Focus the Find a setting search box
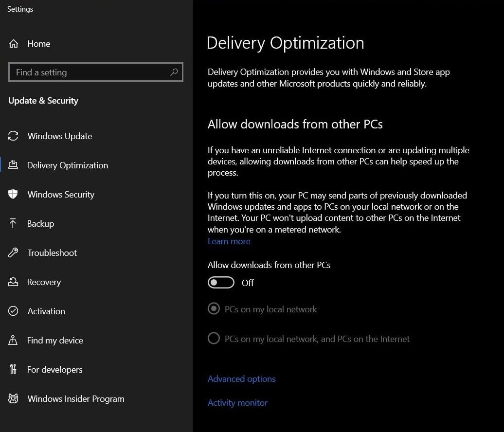The image size is (504, 432). (x=96, y=72)
